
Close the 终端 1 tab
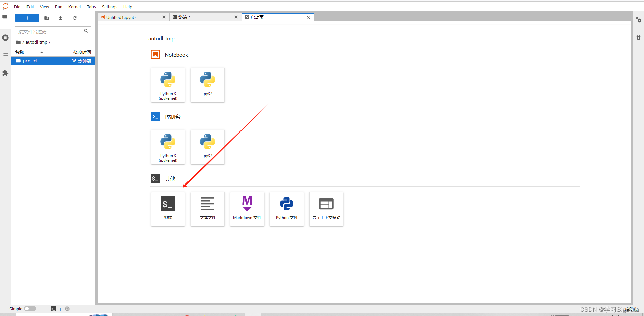[236, 17]
